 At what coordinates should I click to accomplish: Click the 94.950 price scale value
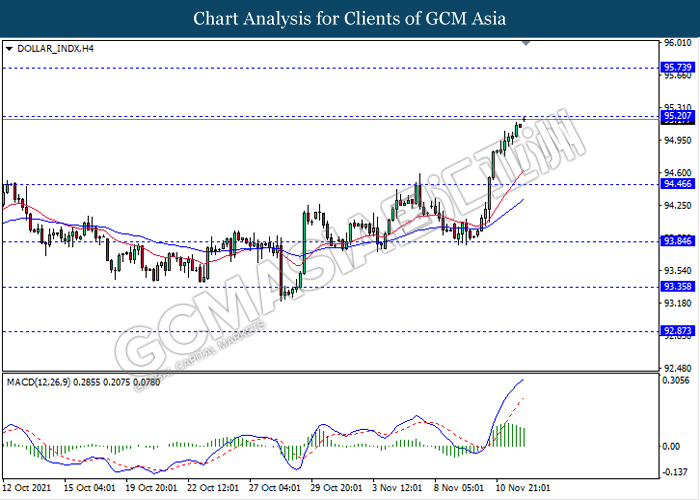[678, 141]
